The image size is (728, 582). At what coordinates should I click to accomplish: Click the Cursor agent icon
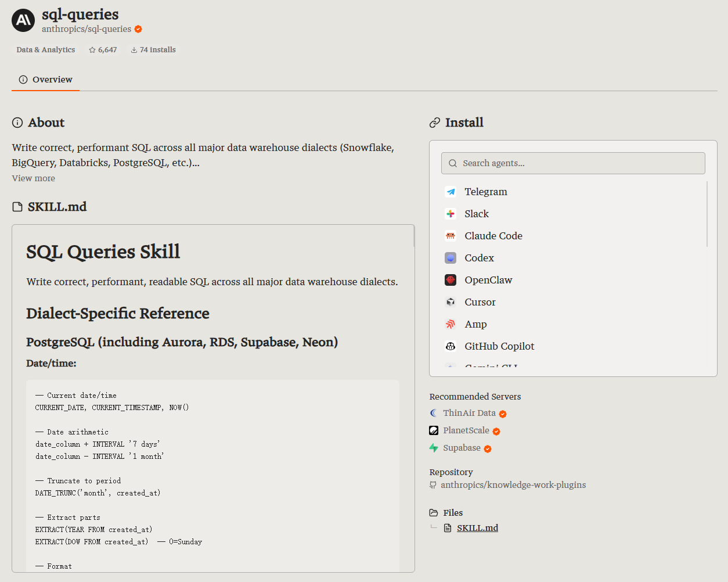[x=451, y=302]
